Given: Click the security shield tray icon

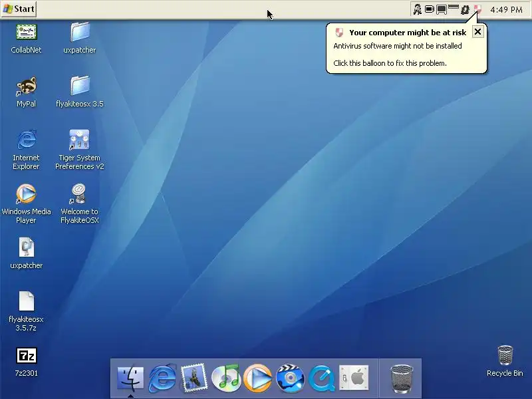Looking at the screenshot, I should 477,9.
